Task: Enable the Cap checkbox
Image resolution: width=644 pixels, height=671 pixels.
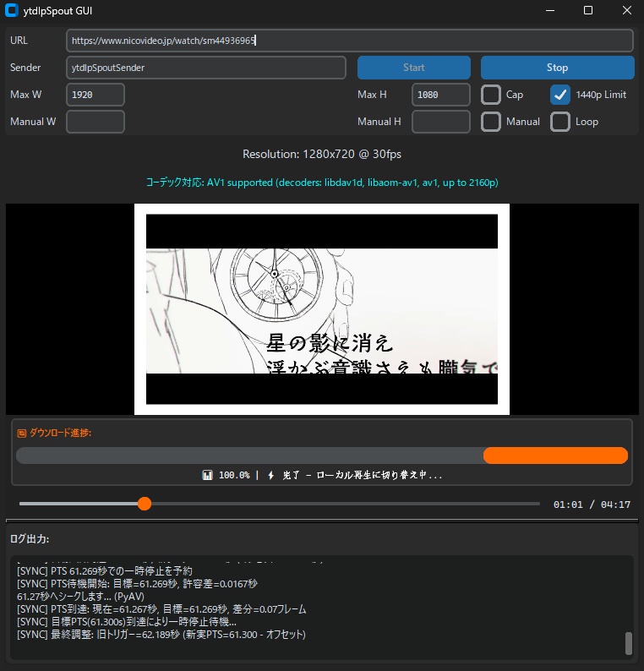Action: click(x=491, y=95)
